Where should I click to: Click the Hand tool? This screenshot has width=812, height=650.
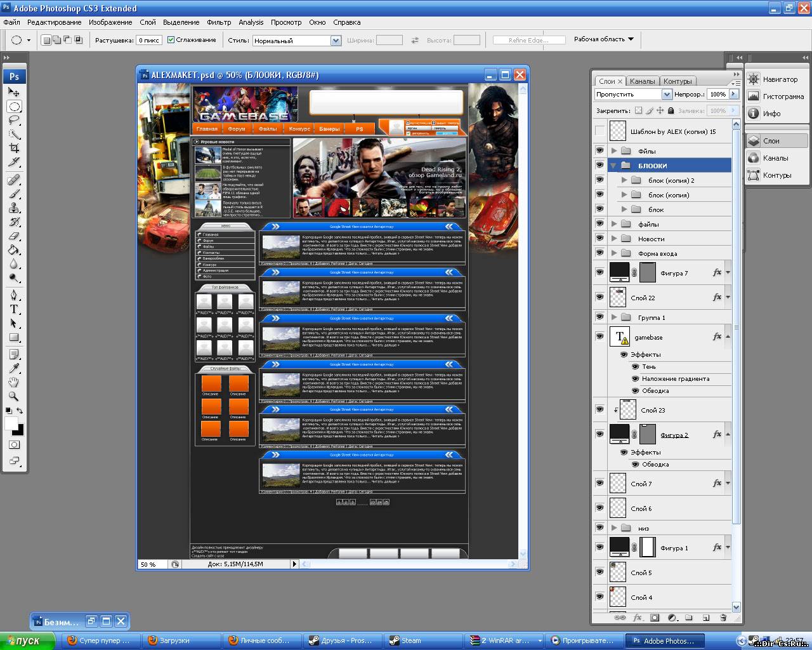pyautogui.click(x=14, y=382)
